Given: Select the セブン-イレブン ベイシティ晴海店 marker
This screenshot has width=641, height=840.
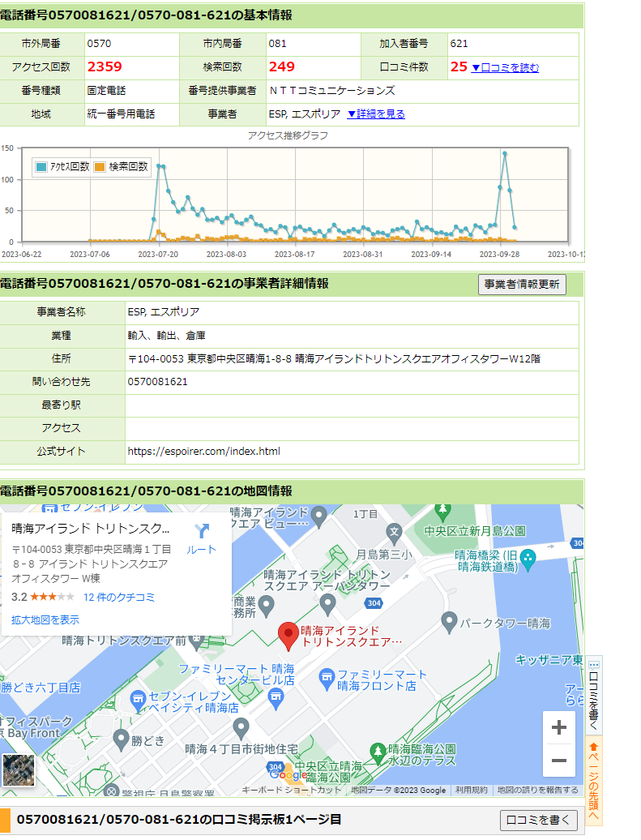Looking at the screenshot, I should (138, 701).
